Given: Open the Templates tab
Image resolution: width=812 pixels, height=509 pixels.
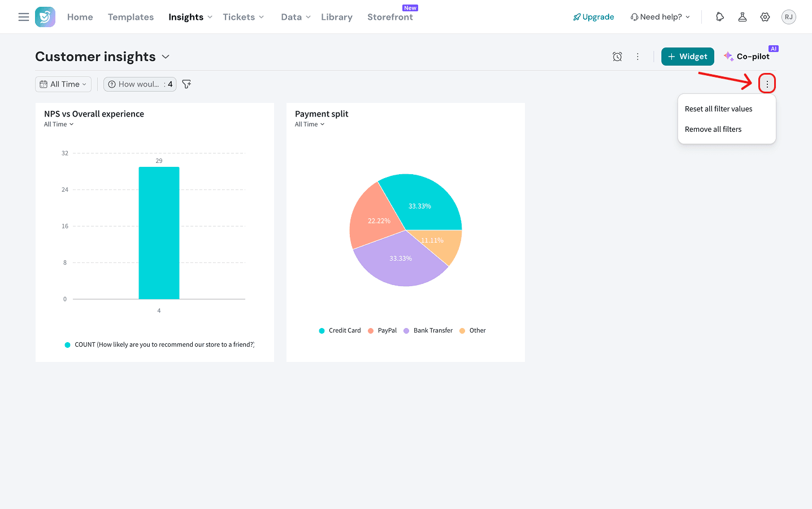Looking at the screenshot, I should click(x=131, y=17).
